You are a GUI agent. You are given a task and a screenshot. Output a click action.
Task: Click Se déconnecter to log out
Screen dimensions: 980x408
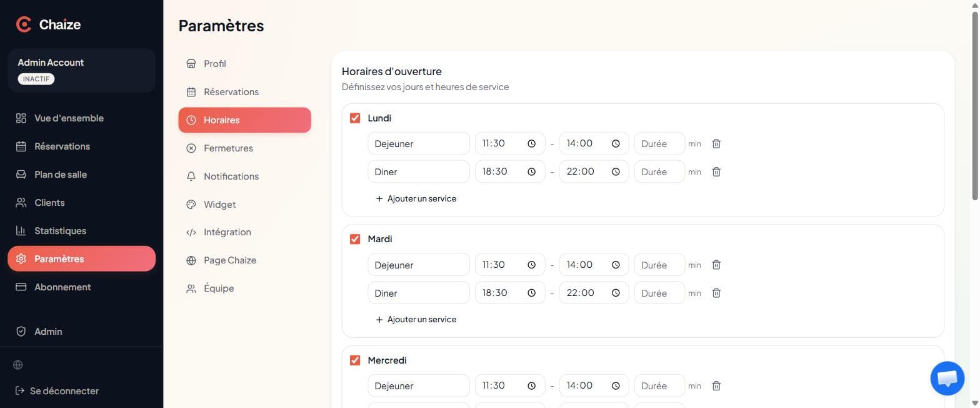tap(57, 391)
